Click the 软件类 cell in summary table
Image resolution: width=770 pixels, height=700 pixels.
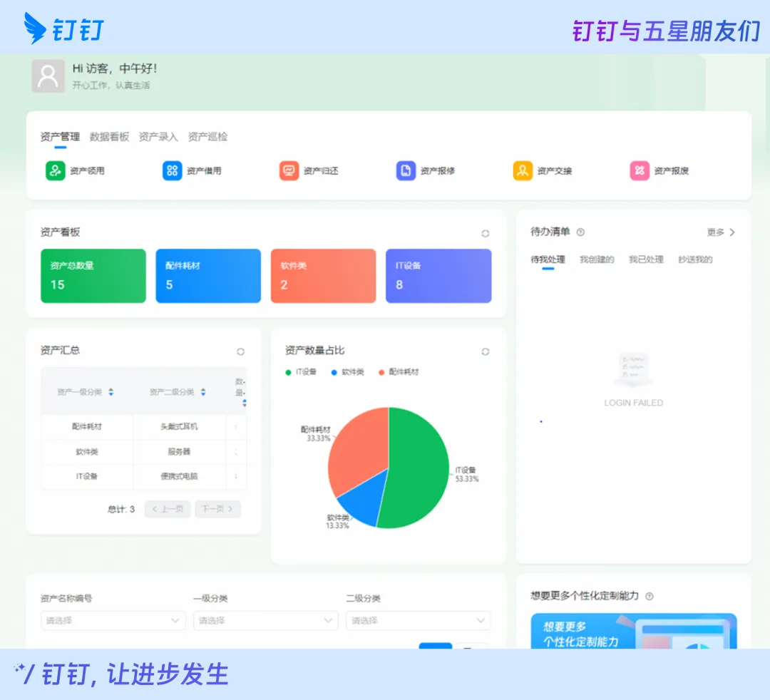pyautogui.click(x=87, y=452)
